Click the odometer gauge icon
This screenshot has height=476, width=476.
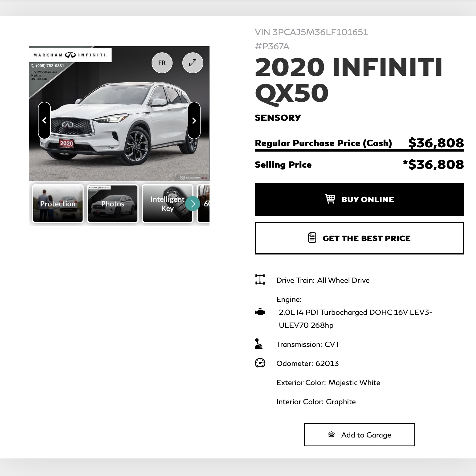click(x=260, y=363)
